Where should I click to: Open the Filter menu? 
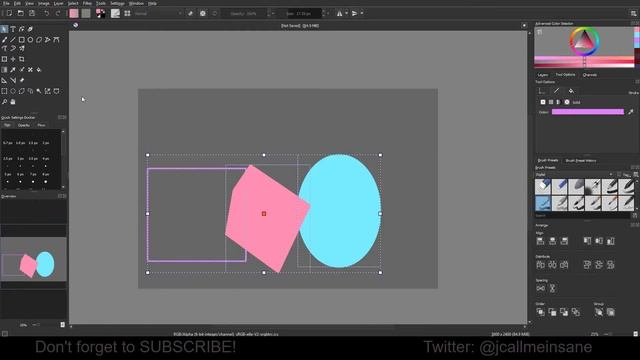(x=87, y=3)
